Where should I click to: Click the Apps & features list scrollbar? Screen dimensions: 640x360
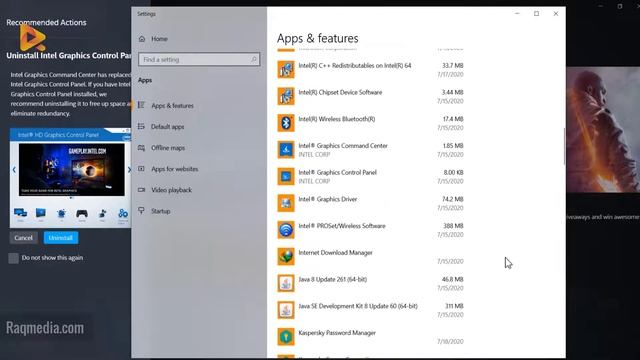[x=564, y=146]
